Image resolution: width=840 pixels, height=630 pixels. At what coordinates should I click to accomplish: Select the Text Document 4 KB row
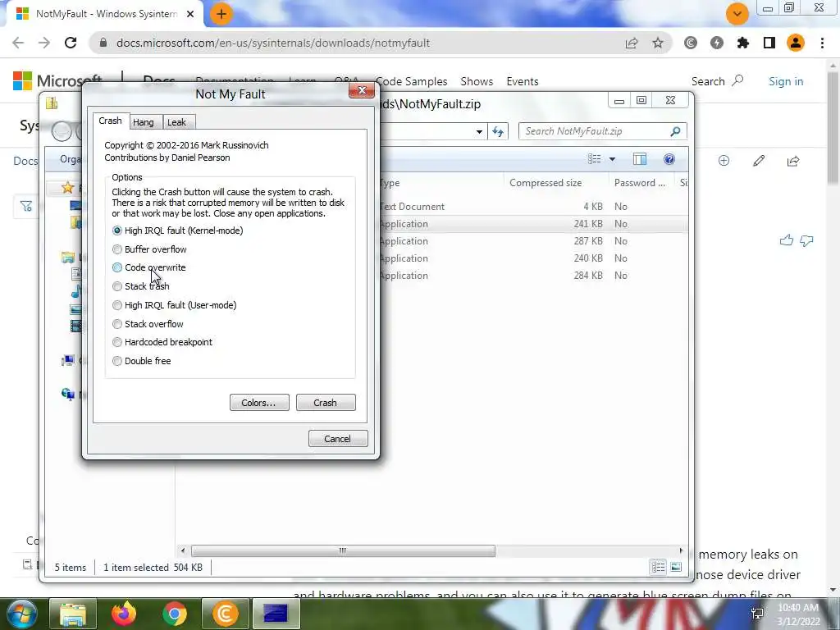533,207
